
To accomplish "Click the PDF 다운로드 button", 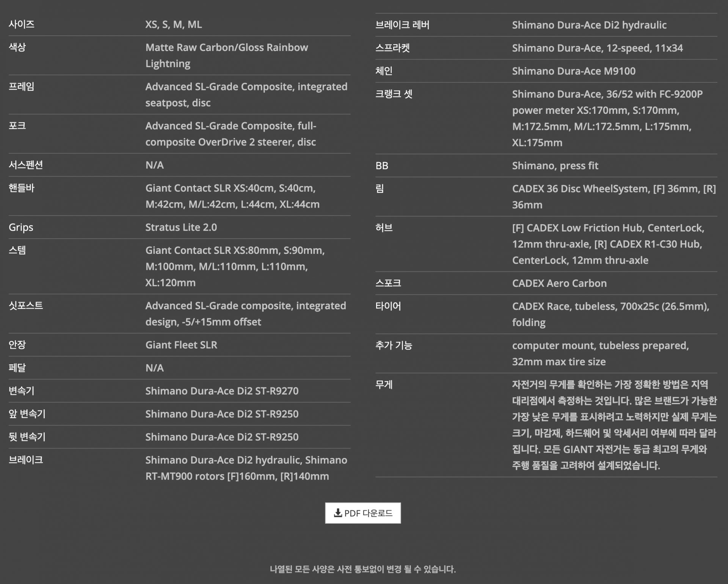I will click(363, 513).
